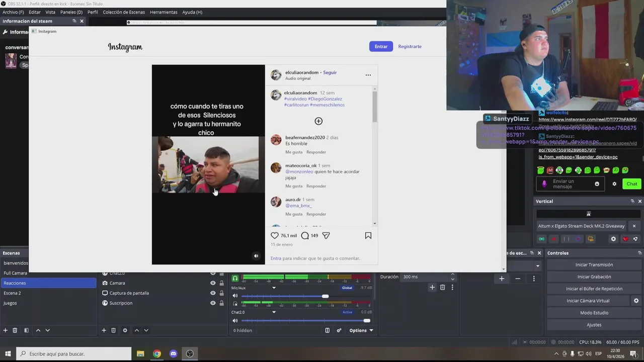The image size is (644, 362).
Task: Move selected scene up
Action: (x=38, y=330)
